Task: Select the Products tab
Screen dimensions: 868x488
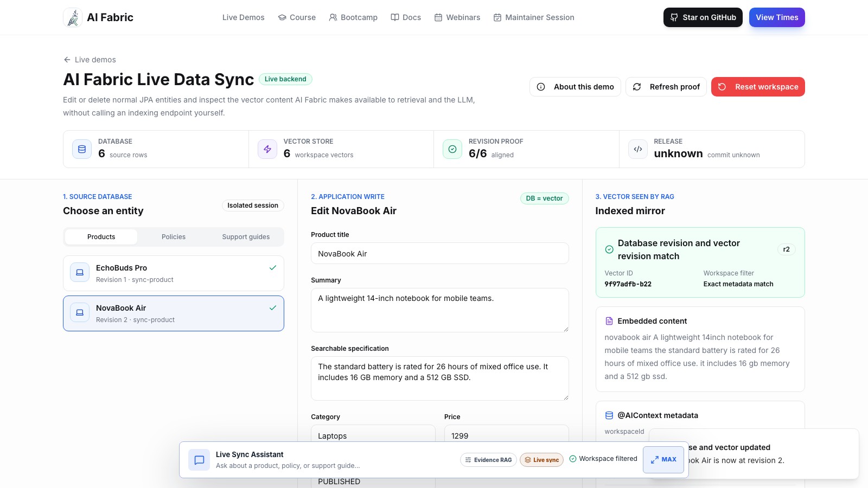Action: point(101,237)
